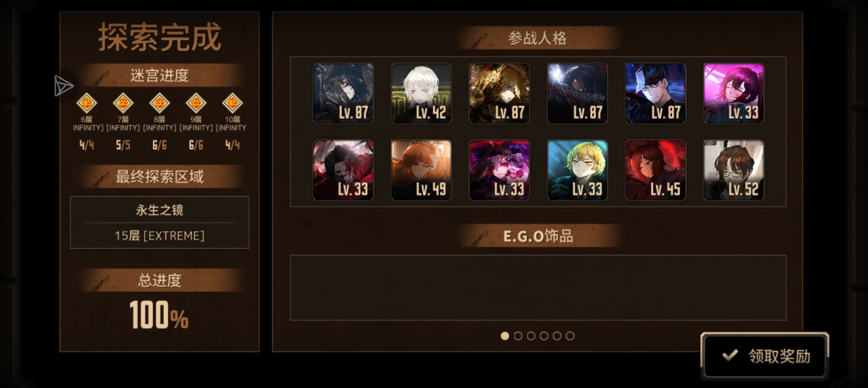This screenshot has height=388, width=868.
Task: Select floor 10 INFINITY diamond icon
Action: tap(232, 102)
